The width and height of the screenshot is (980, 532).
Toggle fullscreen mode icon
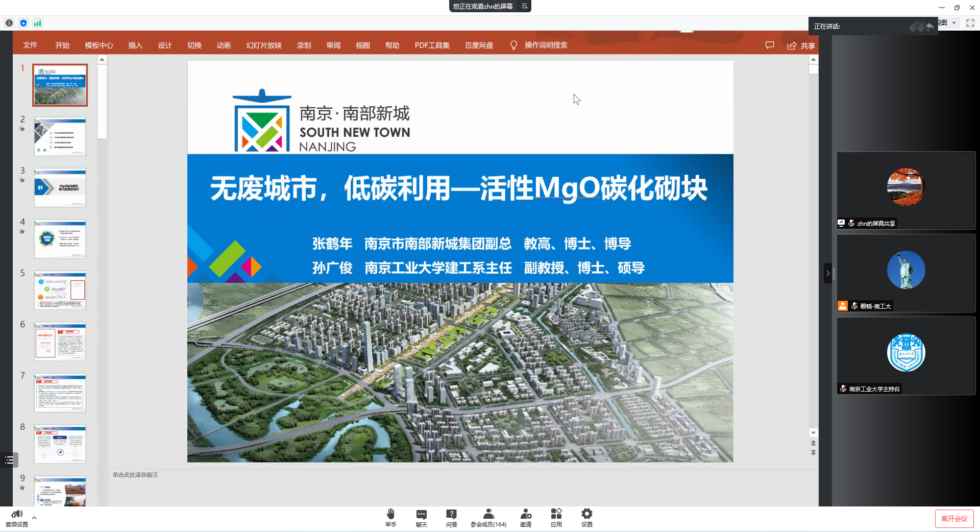click(970, 23)
